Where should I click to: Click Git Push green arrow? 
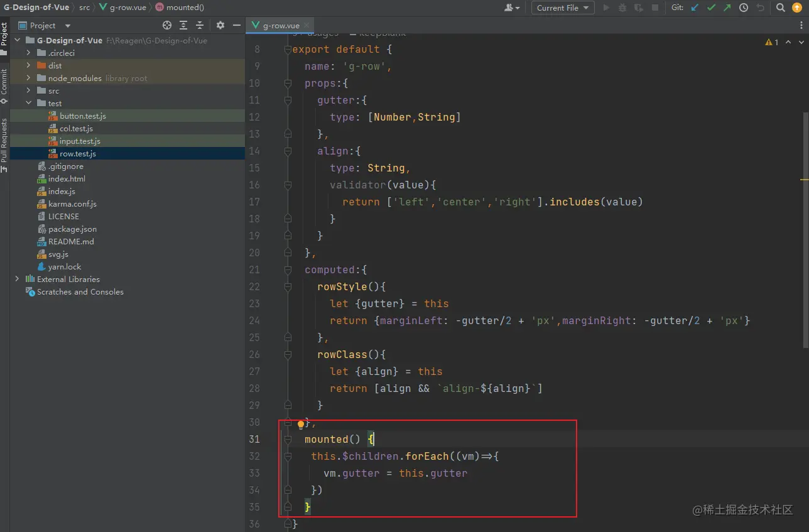(x=727, y=8)
